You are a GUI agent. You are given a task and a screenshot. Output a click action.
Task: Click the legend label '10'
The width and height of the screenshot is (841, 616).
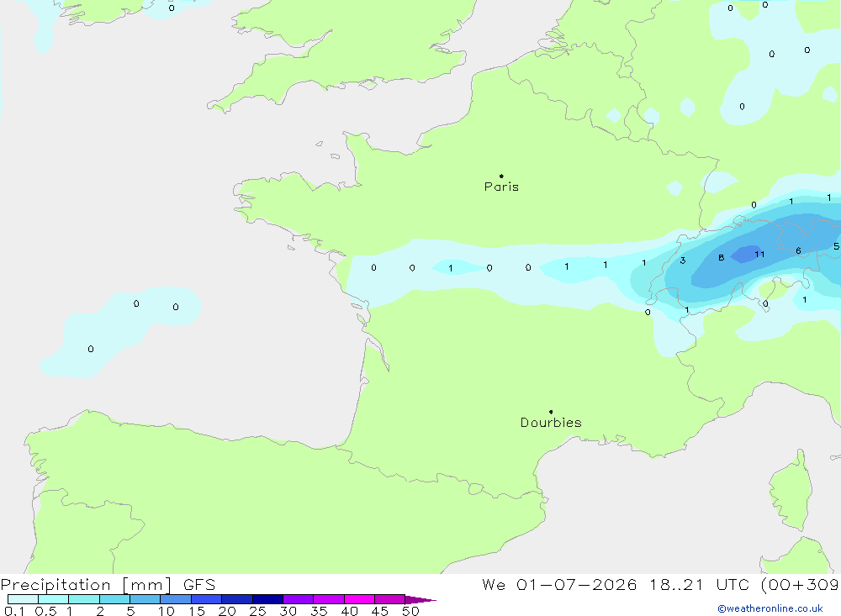[x=167, y=611]
